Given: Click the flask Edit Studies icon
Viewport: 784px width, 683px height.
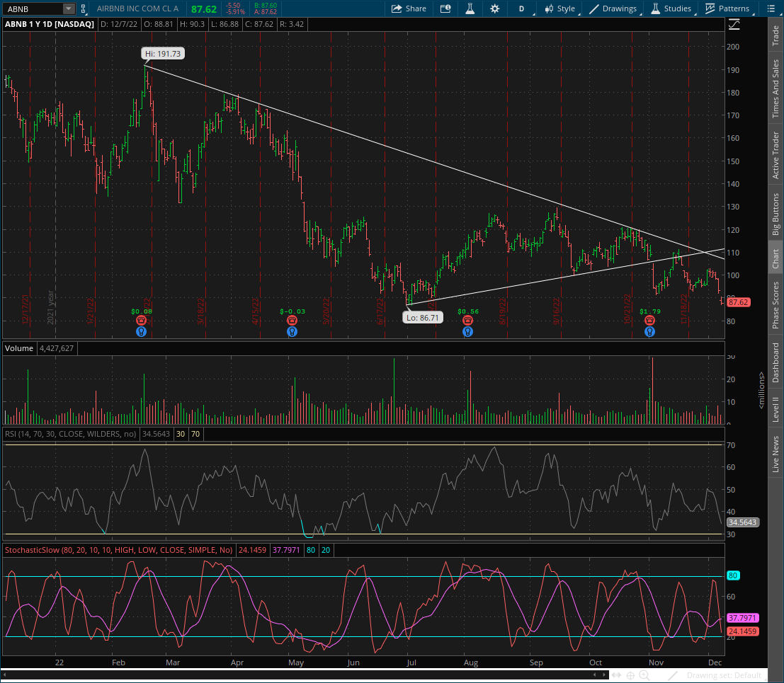Looking at the screenshot, I should pos(470,8).
